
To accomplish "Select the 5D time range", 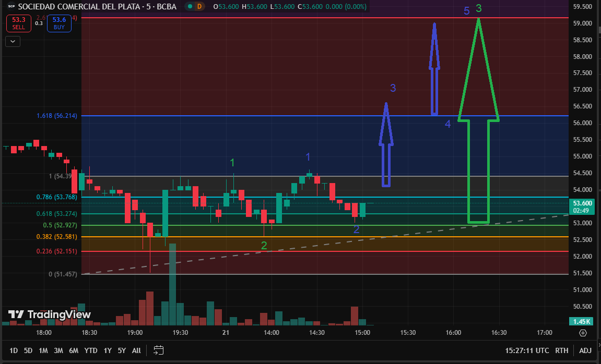I will pyautogui.click(x=28, y=350).
